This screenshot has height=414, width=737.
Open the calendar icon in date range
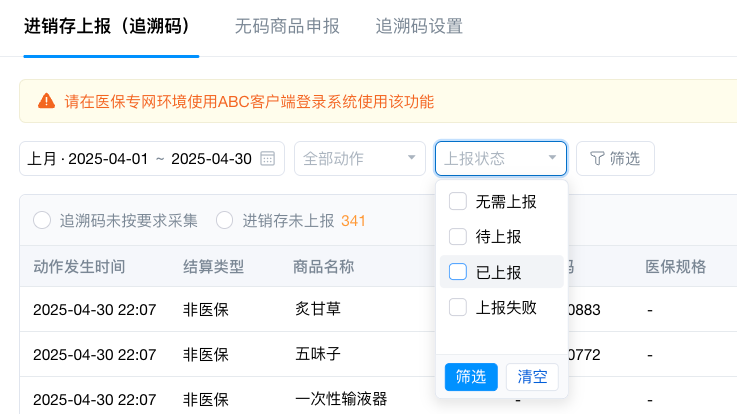pyautogui.click(x=268, y=158)
